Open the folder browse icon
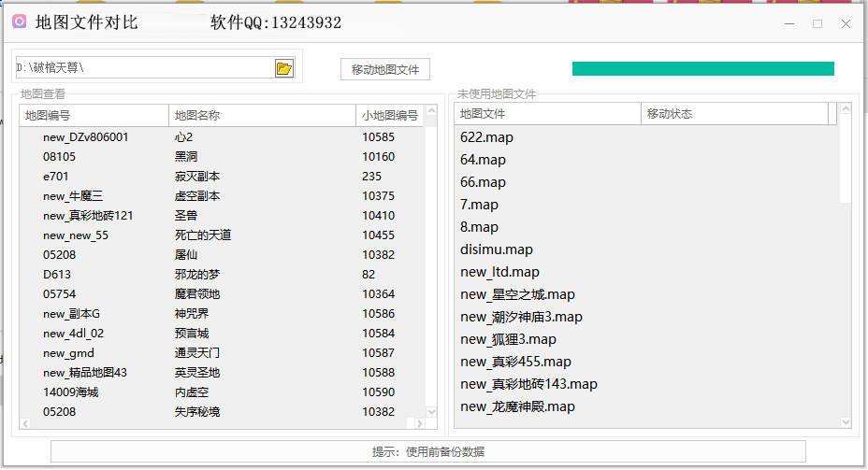 click(x=284, y=68)
